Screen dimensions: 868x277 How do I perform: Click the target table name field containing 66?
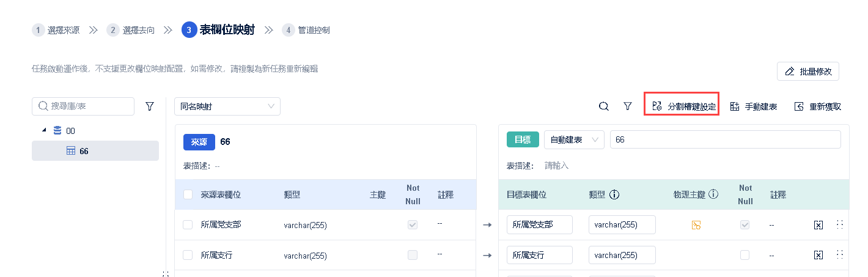click(x=725, y=139)
